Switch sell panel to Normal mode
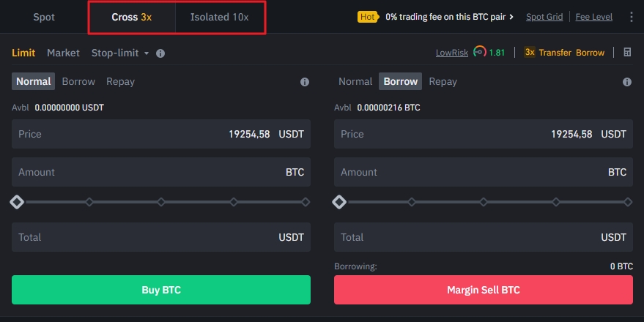This screenshot has width=644, height=322. (x=355, y=81)
